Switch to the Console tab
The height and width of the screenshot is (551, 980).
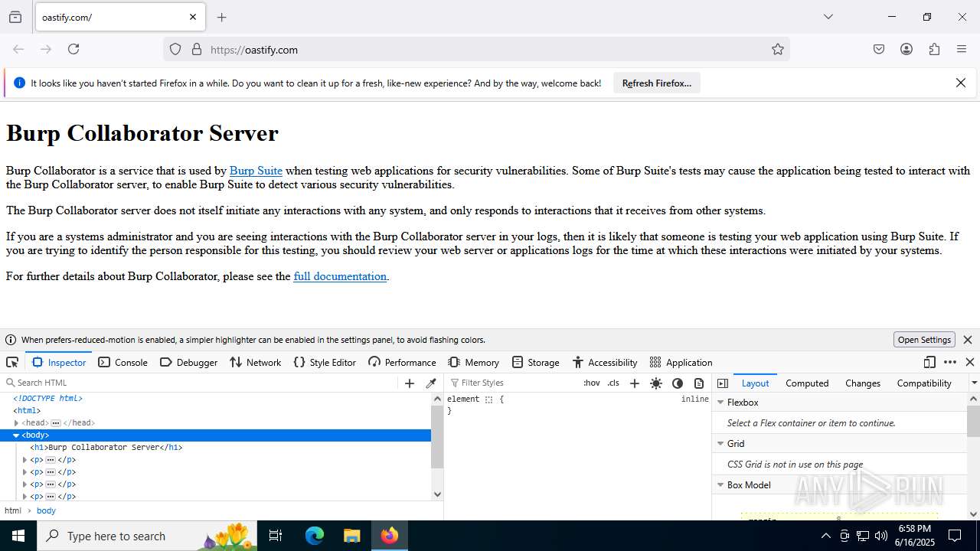click(x=123, y=362)
